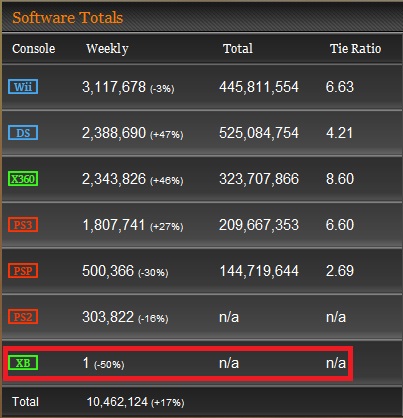Image resolution: width=403 pixels, height=418 pixels.
Task: Select Wii weekly value 3,117,678
Action: (114, 87)
